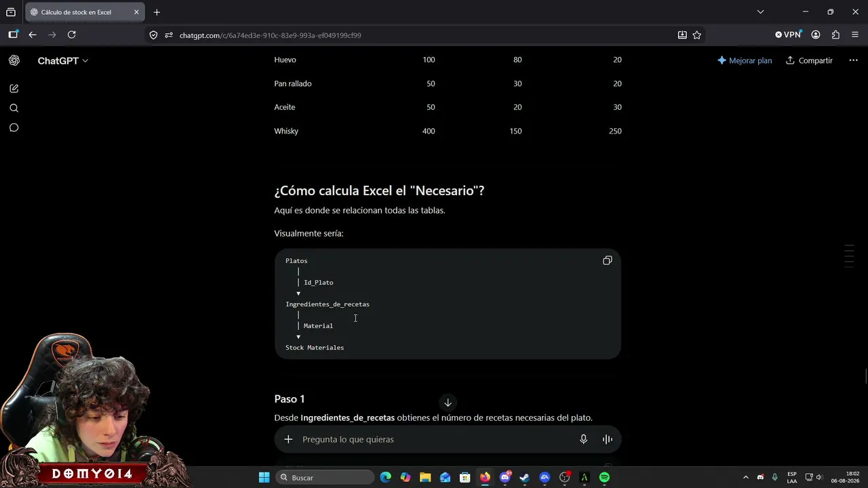Screen dimensions: 868x488
Task: Click 'Stock Materiales' in the code block
Action: [315, 348]
